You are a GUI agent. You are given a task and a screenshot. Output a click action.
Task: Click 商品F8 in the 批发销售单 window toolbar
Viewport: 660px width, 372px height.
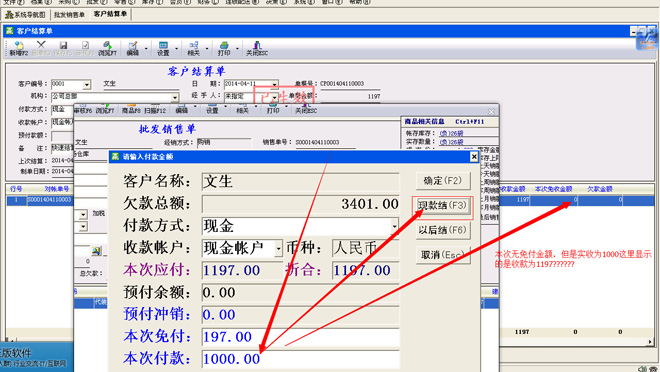pyautogui.click(x=131, y=110)
